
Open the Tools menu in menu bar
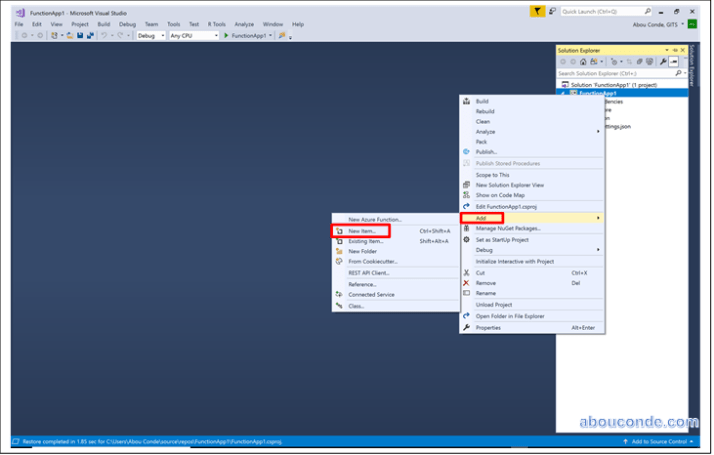[174, 23]
